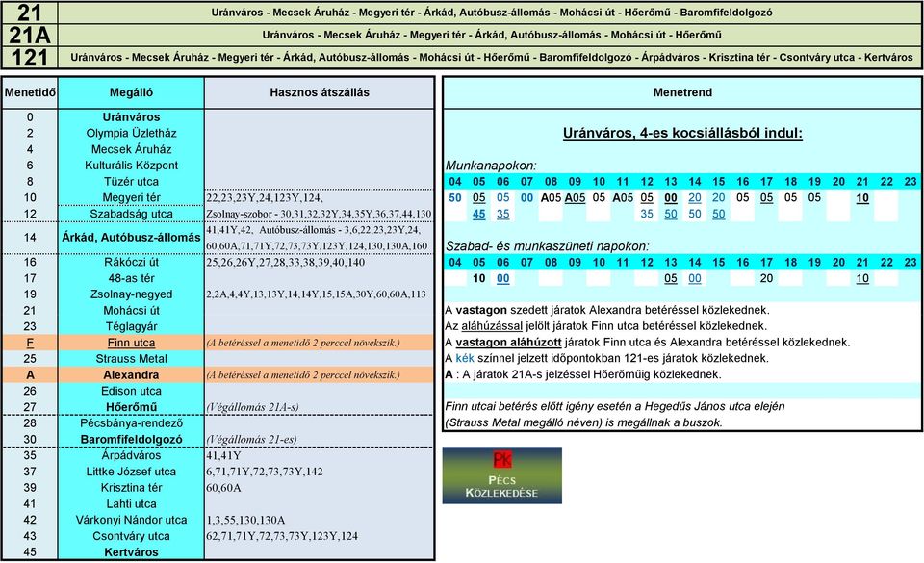Click the 'vastagon aláhúzott' legend text
924x563 pixels.
(508, 343)
